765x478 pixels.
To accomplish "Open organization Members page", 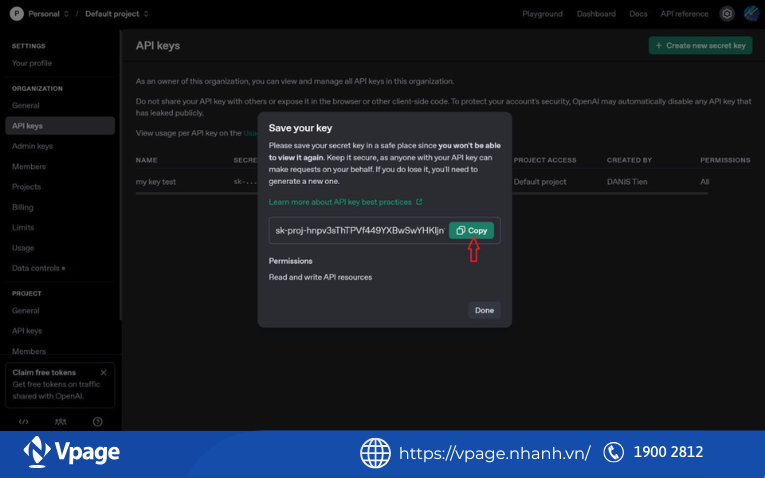I will point(29,166).
